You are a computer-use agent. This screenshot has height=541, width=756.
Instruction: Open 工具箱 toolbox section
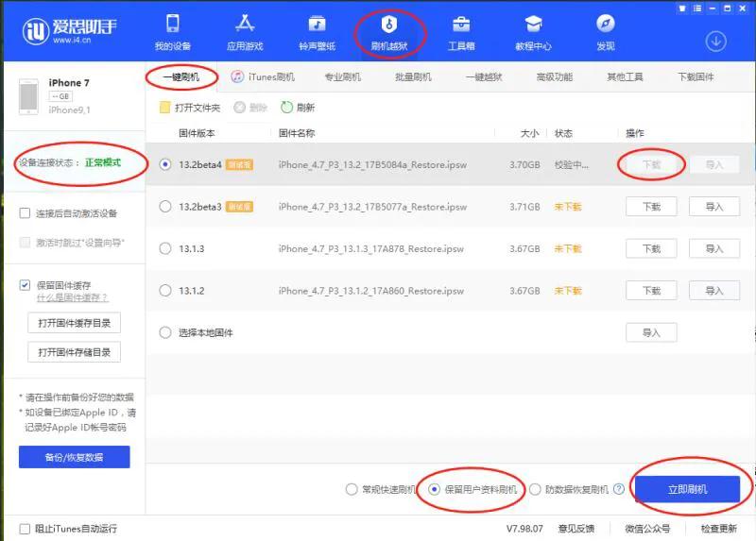tap(461, 32)
